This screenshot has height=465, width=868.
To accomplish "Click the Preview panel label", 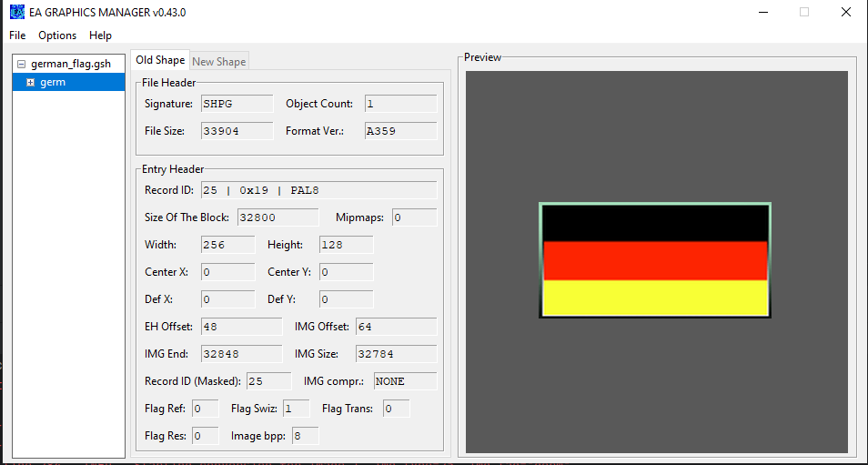I will click(483, 57).
